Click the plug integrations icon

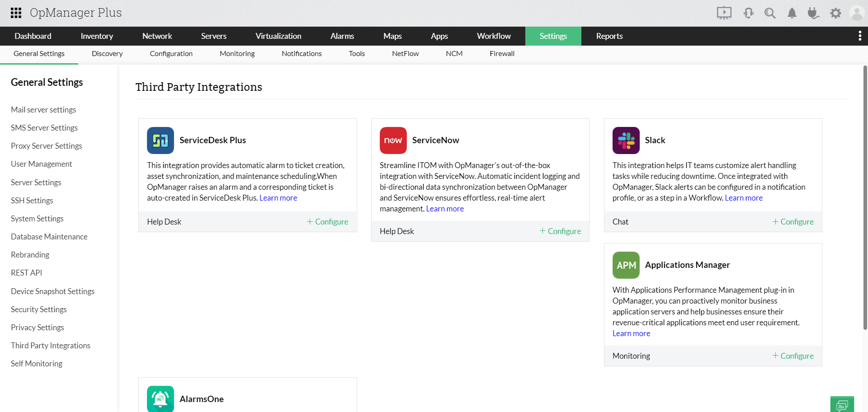pos(813,13)
